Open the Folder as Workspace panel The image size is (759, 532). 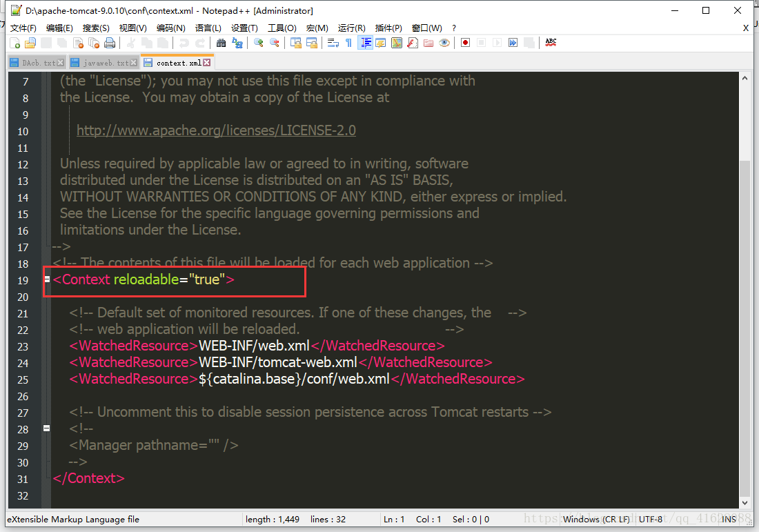pos(428,43)
